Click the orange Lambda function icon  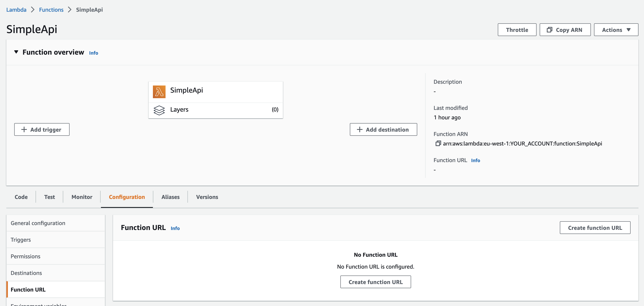[x=159, y=92]
